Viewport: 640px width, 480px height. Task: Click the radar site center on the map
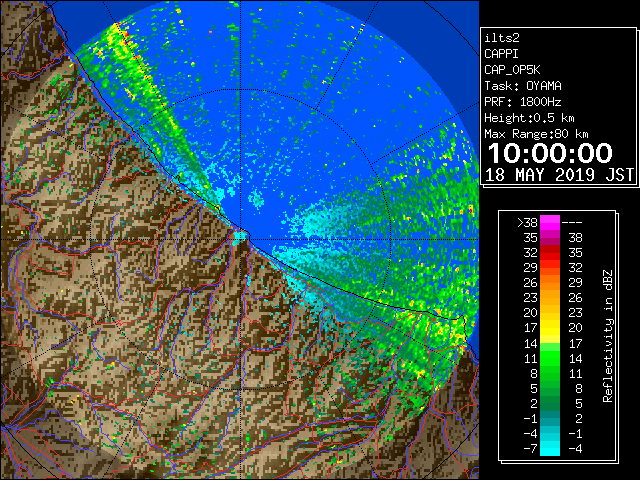[x=240, y=239]
